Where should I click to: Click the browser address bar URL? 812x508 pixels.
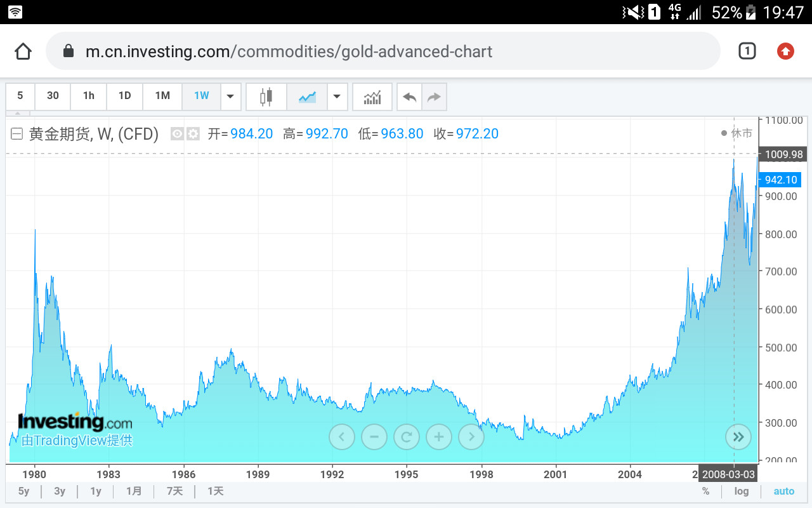coord(289,51)
